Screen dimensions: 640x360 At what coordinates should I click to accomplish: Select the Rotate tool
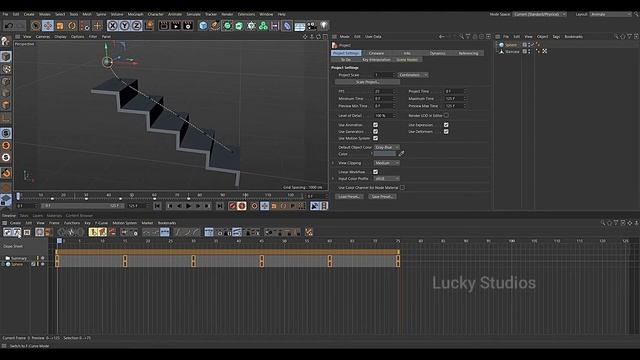coord(72,26)
